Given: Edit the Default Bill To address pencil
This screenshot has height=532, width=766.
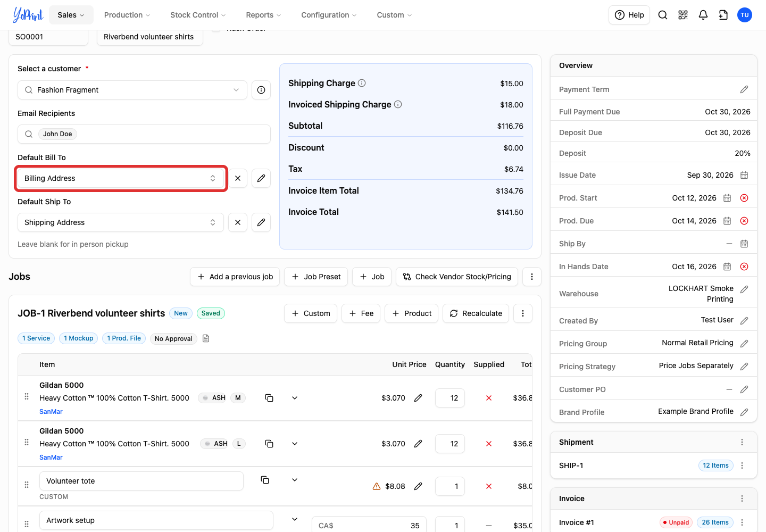Looking at the screenshot, I should (261, 178).
